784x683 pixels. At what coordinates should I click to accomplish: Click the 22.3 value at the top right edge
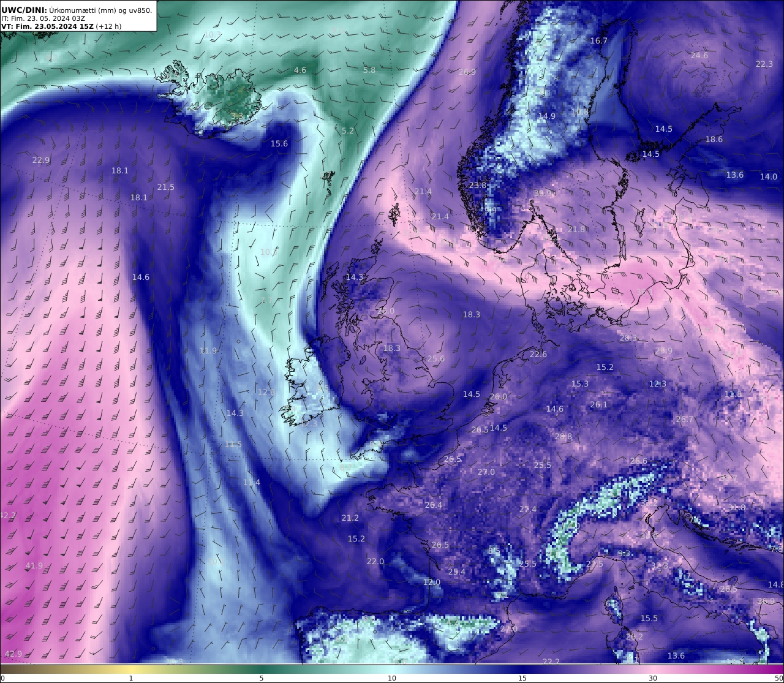point(764,64)
